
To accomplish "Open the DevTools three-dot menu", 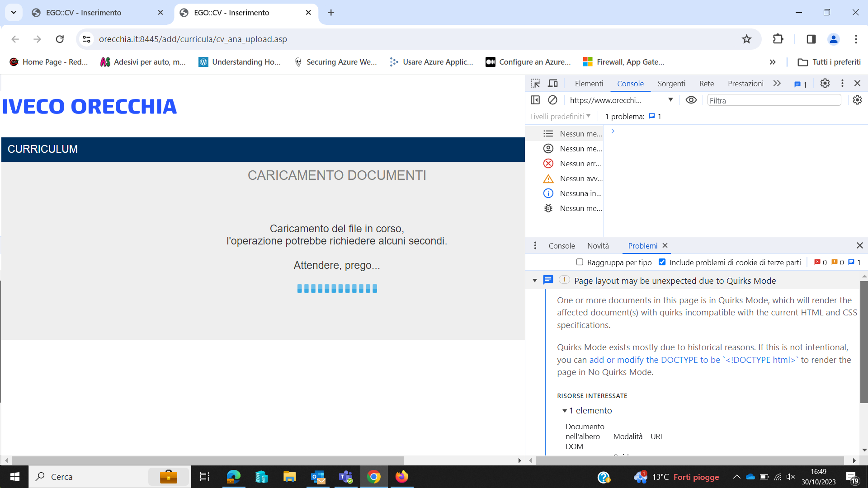I will click(842, 83).
